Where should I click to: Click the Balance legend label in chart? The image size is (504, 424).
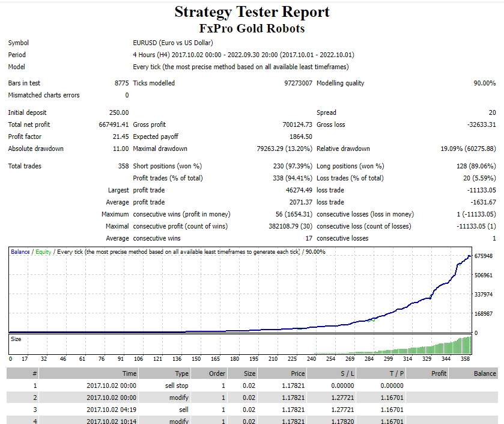click(x=20, y=252)
